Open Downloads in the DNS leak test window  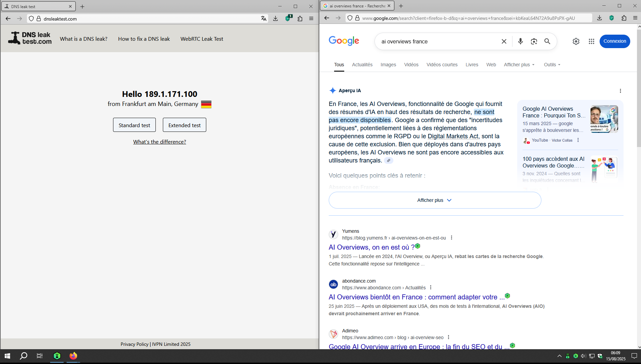276,19
